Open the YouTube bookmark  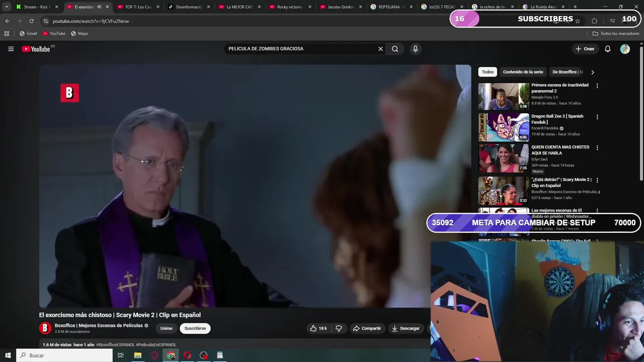coord(54,33)
